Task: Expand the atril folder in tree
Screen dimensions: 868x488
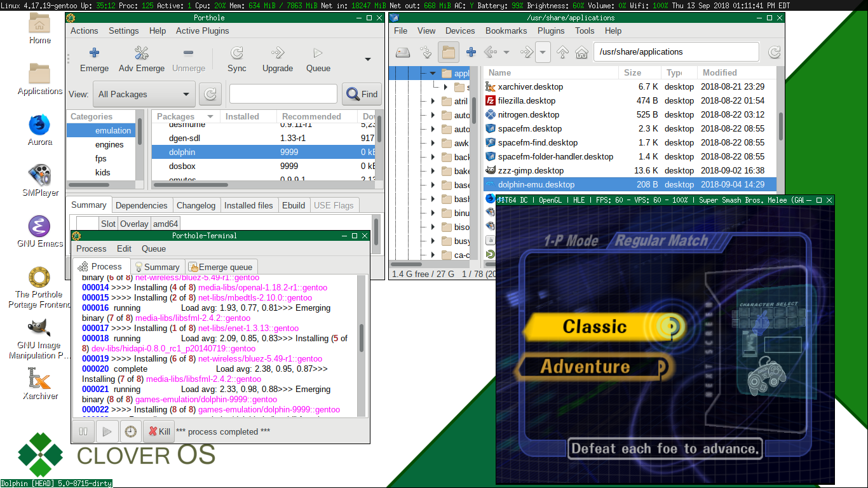Action: pos(433,101)
